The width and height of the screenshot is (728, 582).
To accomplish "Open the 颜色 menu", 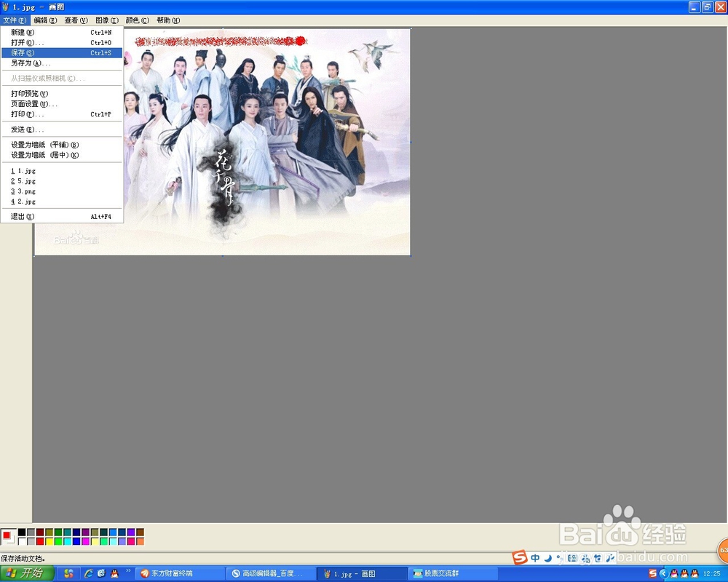I will [x=138, y=20].
